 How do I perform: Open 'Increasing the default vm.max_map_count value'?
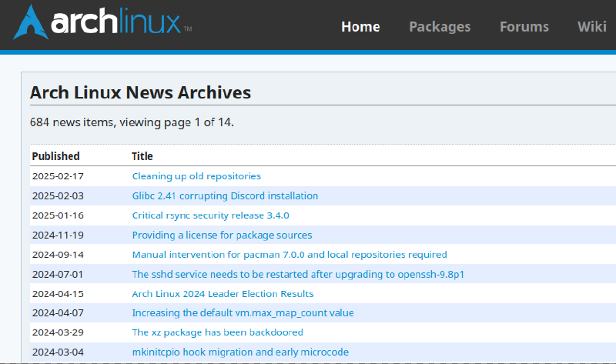coord(243,313)
